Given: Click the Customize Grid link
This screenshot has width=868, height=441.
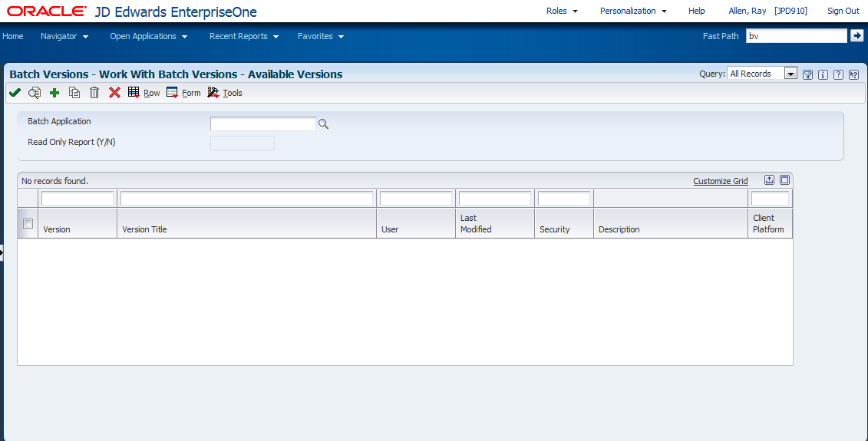Looking at the screenshot, I should pyautogui.click(x=720, y=181).
